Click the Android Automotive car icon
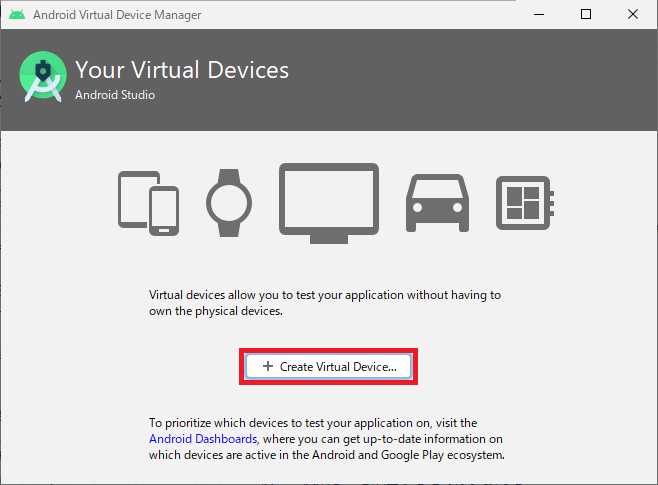Screen dimensions: 658x485 point(437,203)
